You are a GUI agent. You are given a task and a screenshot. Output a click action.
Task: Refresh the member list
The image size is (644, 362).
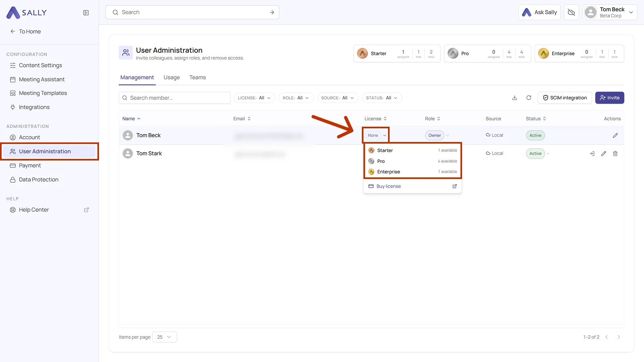tap(529, 98)
